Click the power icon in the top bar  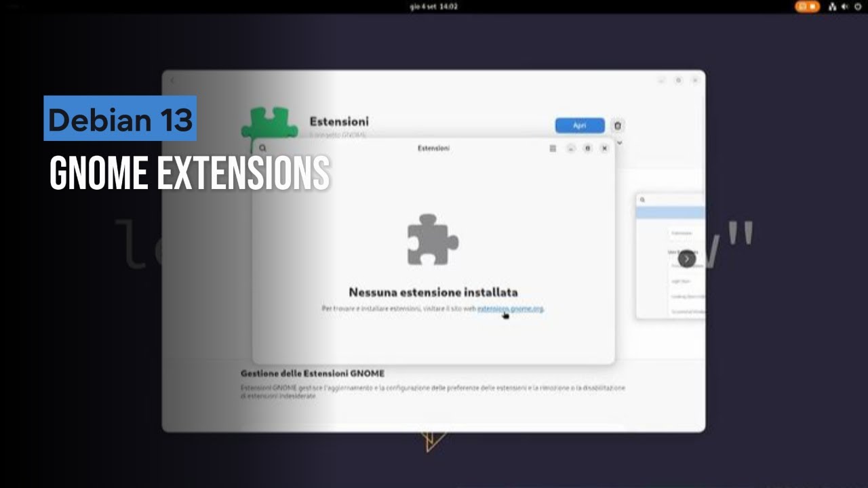(x=858, y=6)
